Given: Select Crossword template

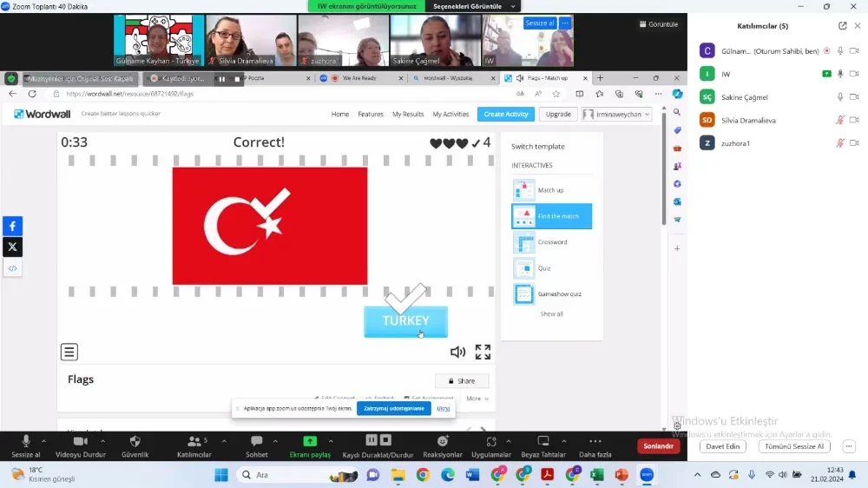Looking at the screenshot, I should [x=551, y=242].
